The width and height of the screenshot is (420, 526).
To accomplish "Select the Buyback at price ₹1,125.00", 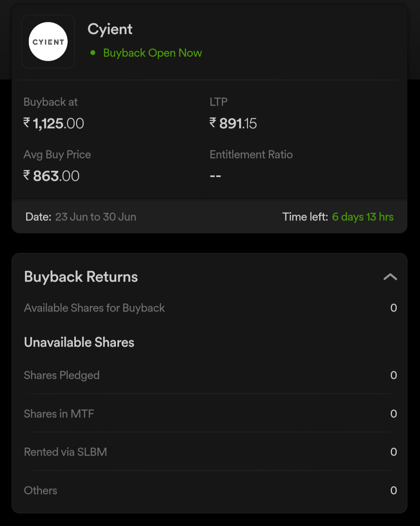I will [x=54, y=123].
